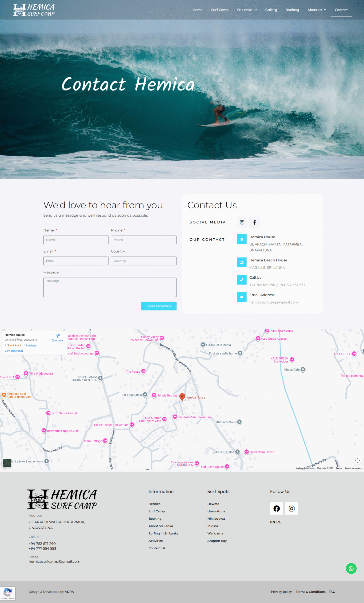Switch map to satellite view thumbnail
The width and height of the screenshot is (364, 603).
[x=7, y=463]
